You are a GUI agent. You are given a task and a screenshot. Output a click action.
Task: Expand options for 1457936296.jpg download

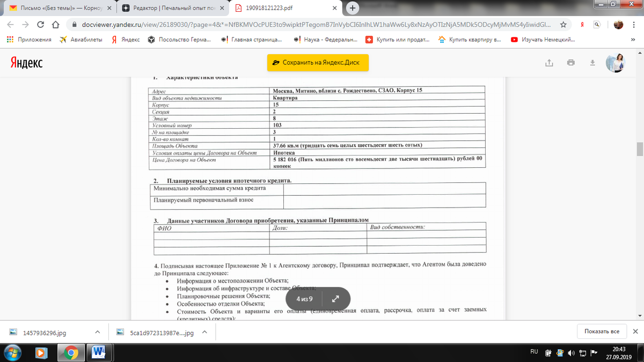97,332
